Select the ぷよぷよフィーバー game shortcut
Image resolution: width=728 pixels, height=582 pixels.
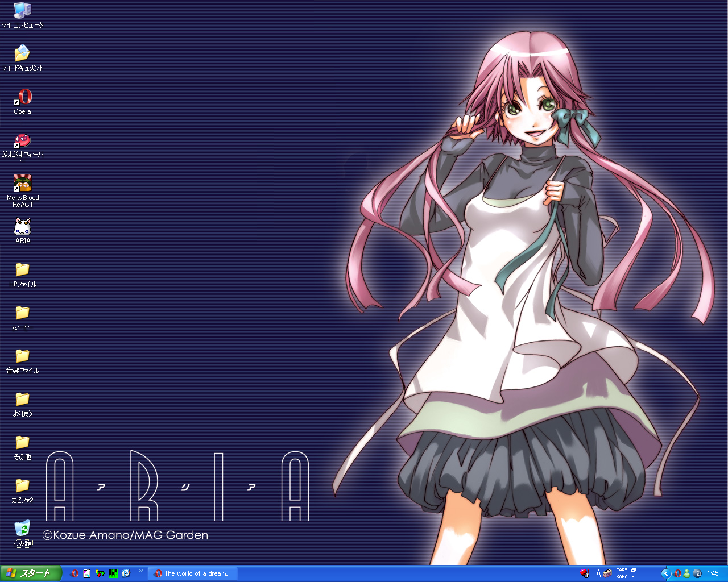(23, 146)
